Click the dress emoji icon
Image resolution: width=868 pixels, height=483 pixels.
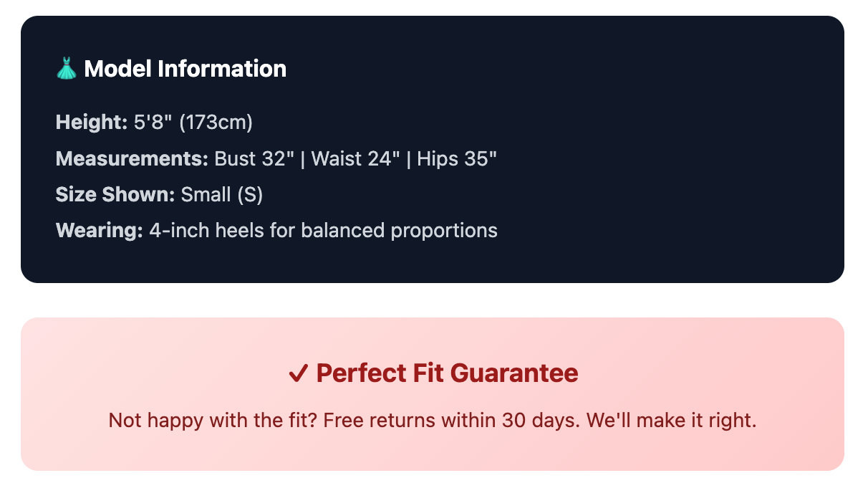tap(66, 69)
